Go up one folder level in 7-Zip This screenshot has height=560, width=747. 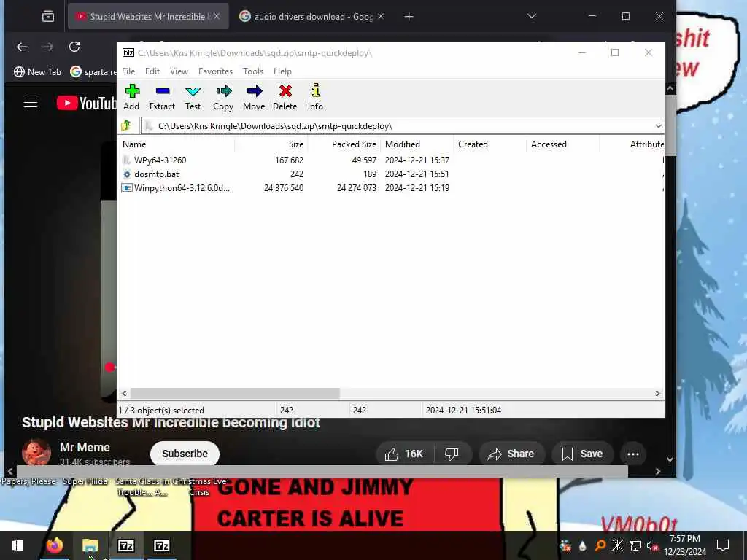click(x=126, y=125)
